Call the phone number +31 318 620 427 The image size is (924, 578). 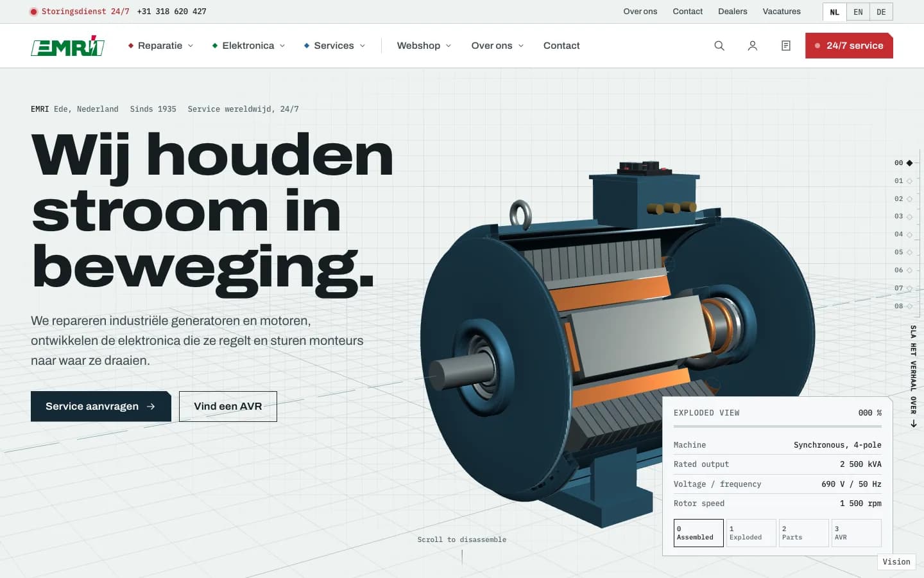click(x=172, y=12)
